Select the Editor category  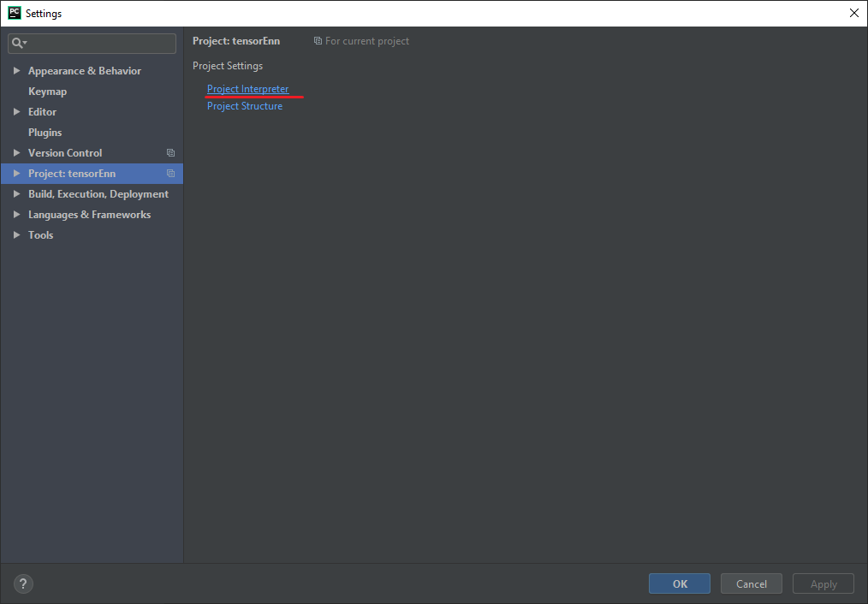click(x=43, y=112)
